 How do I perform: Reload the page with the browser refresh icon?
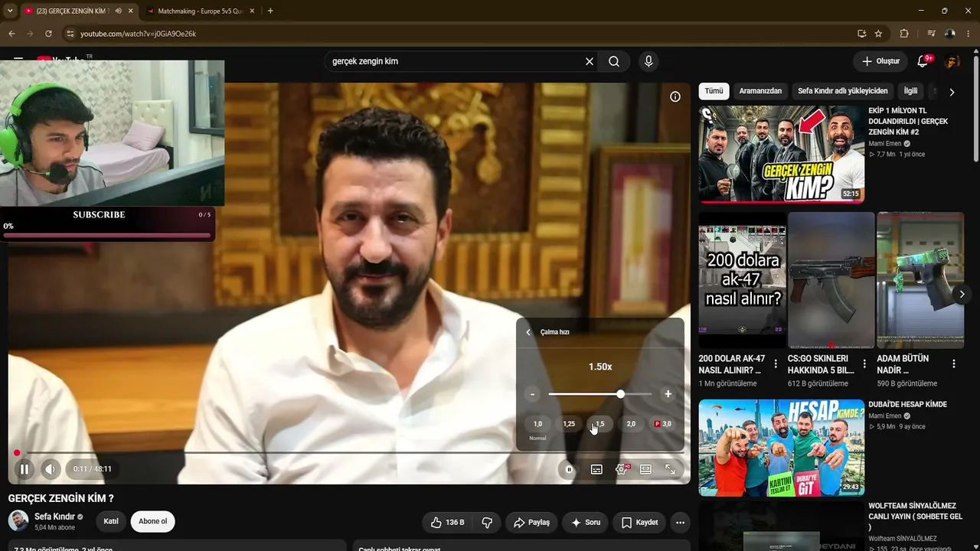(x=48, y=34)
